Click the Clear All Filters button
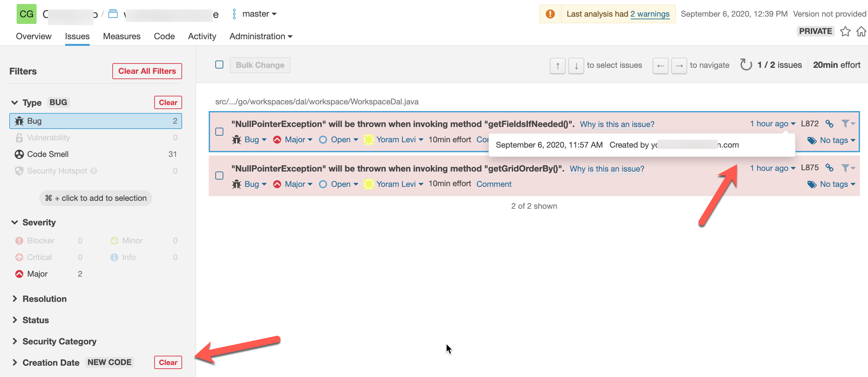Image resolution: width=868 pixels, height=377 pixels. [147, 71]
